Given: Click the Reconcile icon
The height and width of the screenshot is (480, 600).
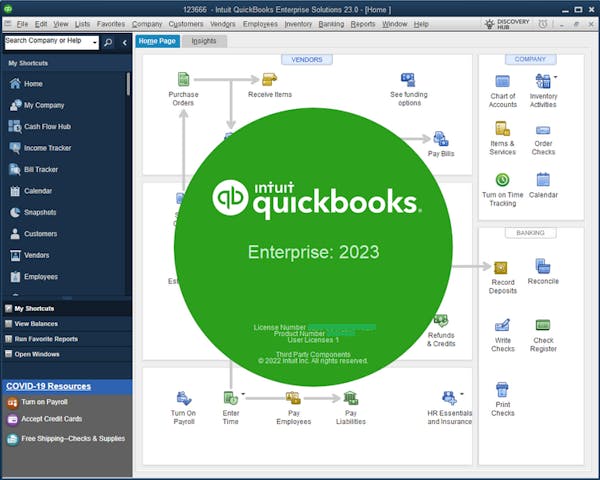Looking at the screenshot, I should click(x=543, y=266).
